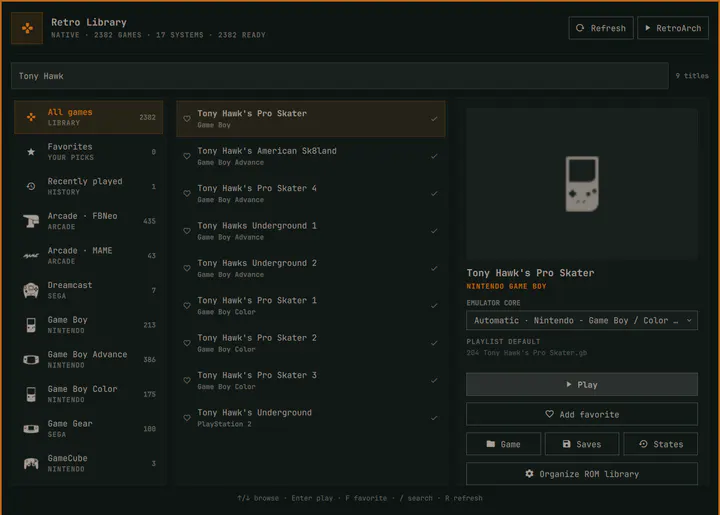Click the Refresh button
720x515 pixels.
coord(601,28)
